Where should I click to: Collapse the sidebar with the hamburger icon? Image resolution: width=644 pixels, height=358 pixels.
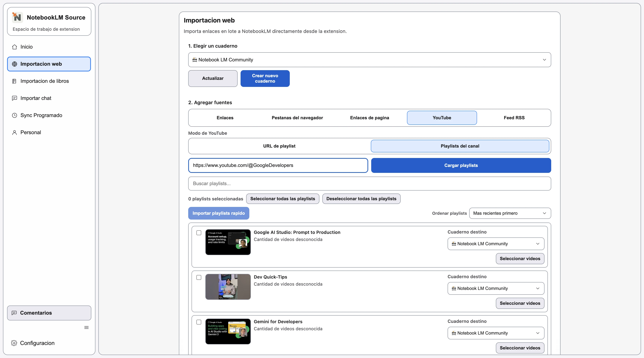pos(86,327)
